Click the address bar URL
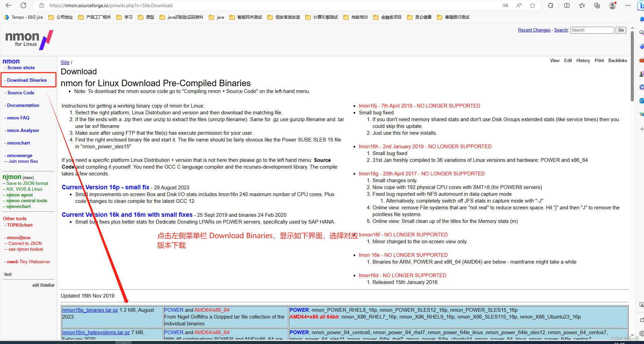 [x=111, y=5]
